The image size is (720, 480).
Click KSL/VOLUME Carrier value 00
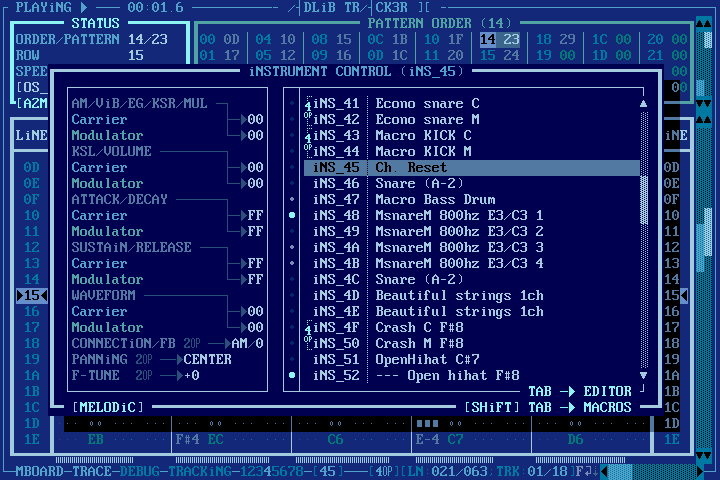[255, 168]
